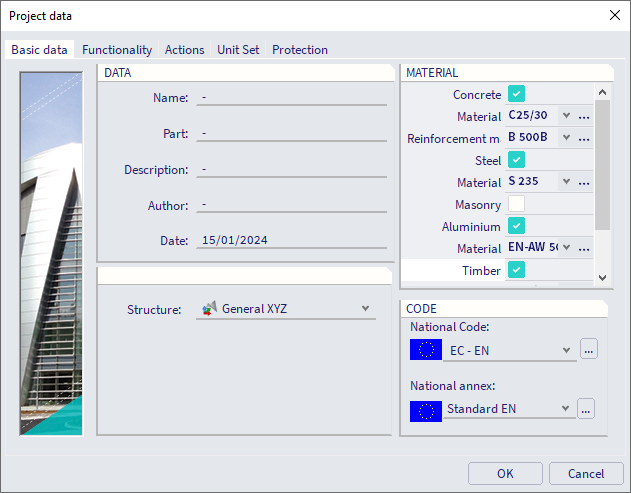The height and width of the screenshot is (493, 631).
Task: Click the ellipsis button beside Reinforcement B 500B
Action: pos(584,138)
